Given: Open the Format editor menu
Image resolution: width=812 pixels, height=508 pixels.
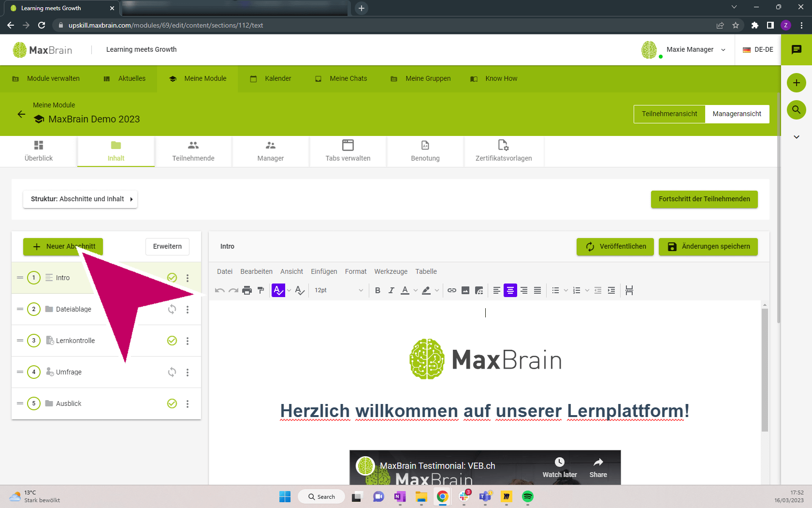Looking at the screenshot, I should pos(356,271).
